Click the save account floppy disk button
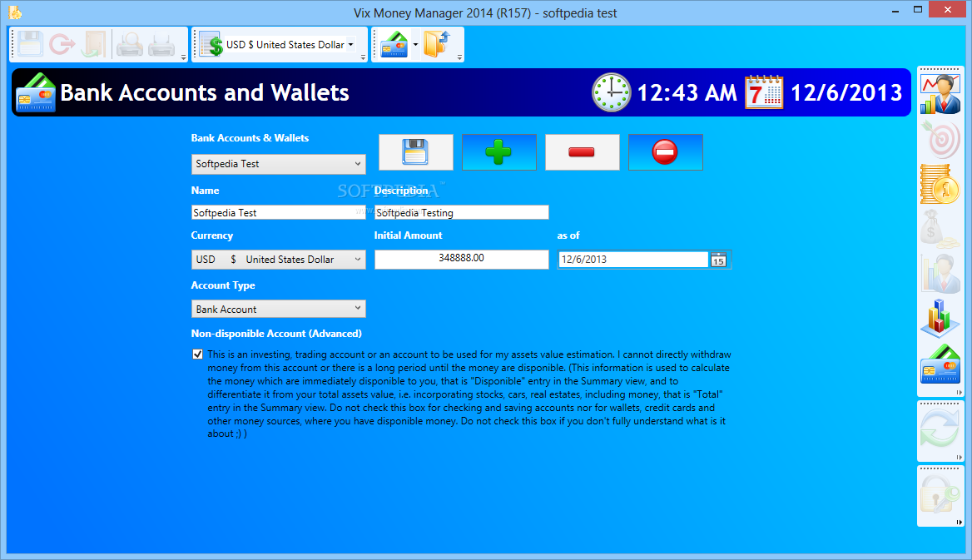Image resolution: width=972 pixels, height=560 pixels. (x=415, y=152)
